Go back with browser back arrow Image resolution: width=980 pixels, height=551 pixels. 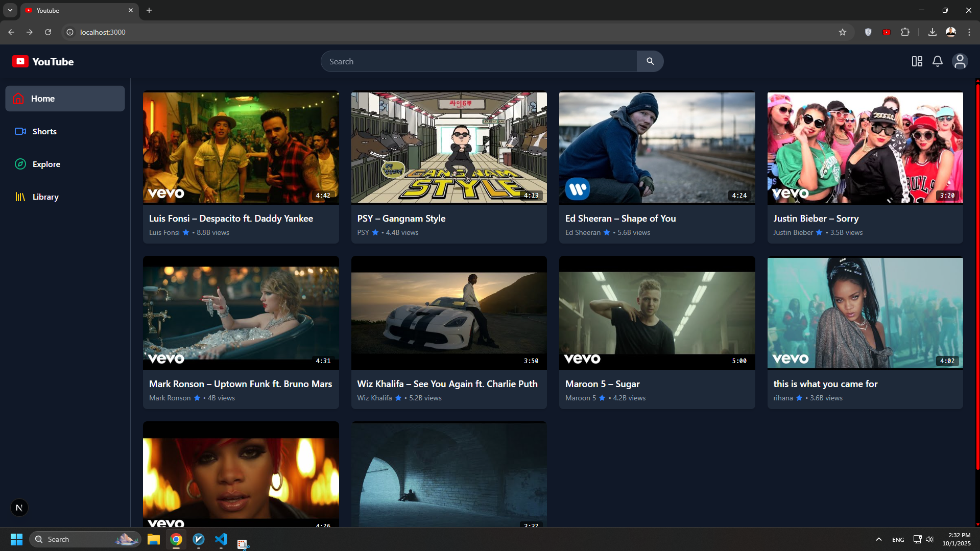click(x=11, y=32)
